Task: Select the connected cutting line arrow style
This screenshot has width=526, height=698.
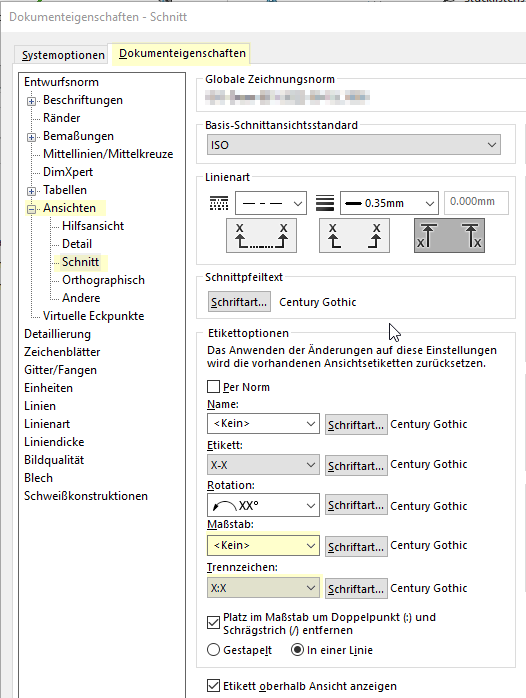Action: coord(261,235)
